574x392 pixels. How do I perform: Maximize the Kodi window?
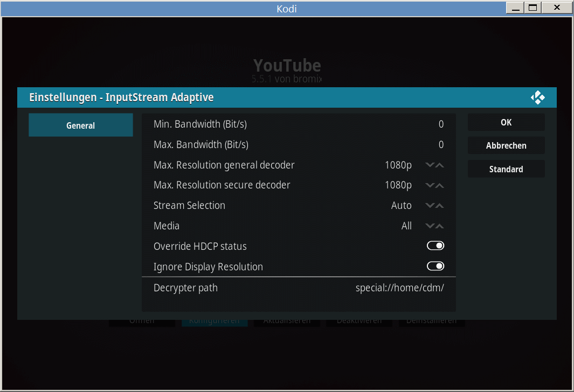(533, 8)
